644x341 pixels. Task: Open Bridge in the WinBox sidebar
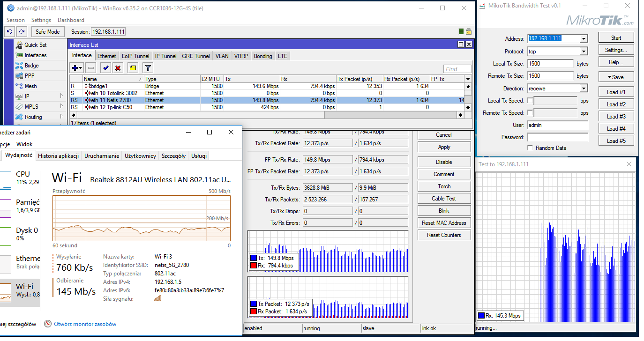[x=31, y=66]
